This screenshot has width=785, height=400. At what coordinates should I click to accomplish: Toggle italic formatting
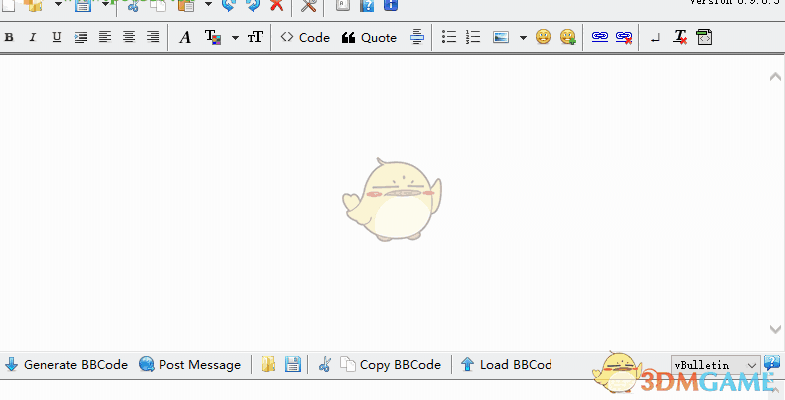[x=33, y=37]
